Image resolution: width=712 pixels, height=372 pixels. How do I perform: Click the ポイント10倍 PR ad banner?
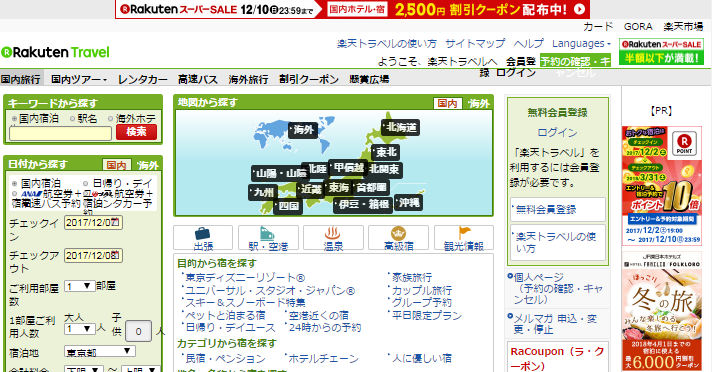click(661, 186)
